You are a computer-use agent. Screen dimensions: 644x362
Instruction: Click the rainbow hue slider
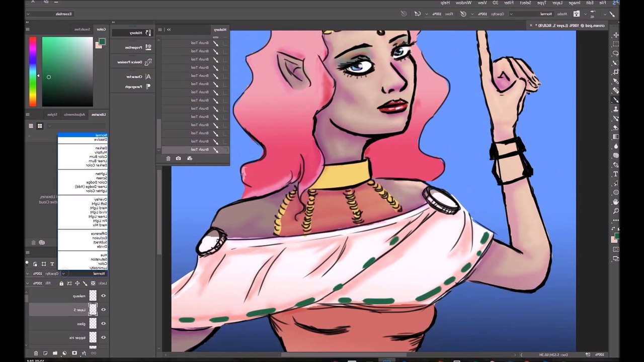[x=32, y=71]
